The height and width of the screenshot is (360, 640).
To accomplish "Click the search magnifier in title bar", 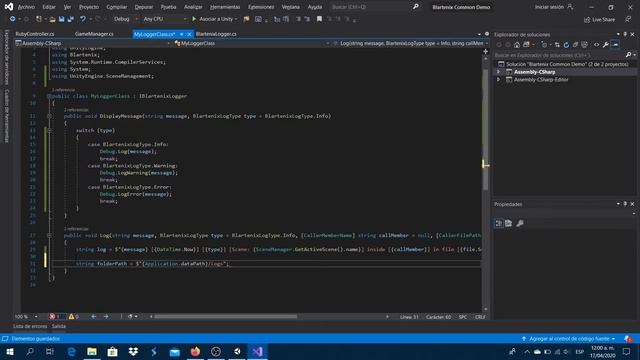I will pos(416,7).
